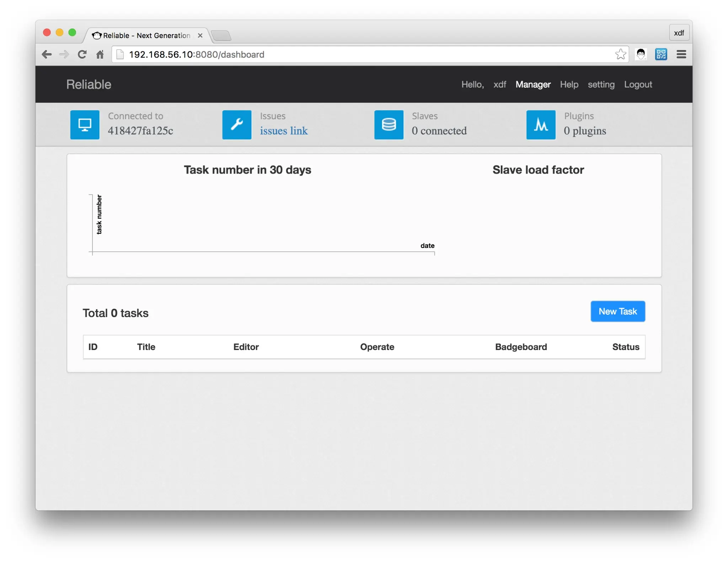
Task: Navigate back with the back arrow
Action: click(47, 54)
